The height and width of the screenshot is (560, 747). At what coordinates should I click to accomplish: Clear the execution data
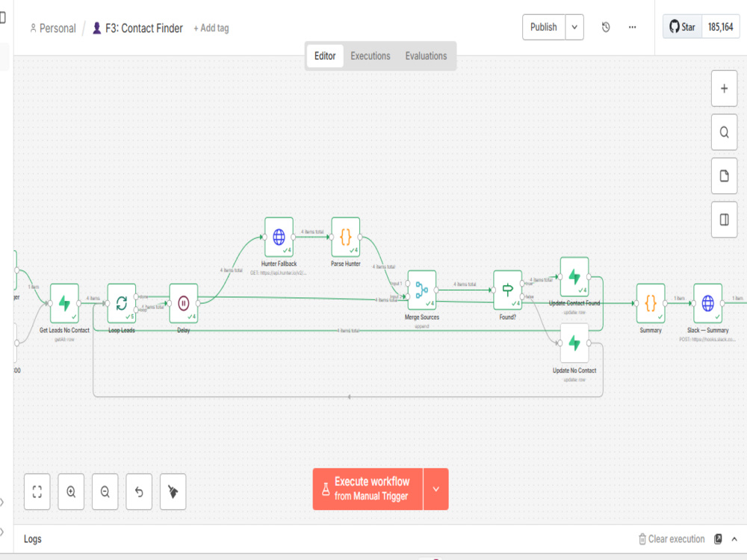tap(672, 539)
